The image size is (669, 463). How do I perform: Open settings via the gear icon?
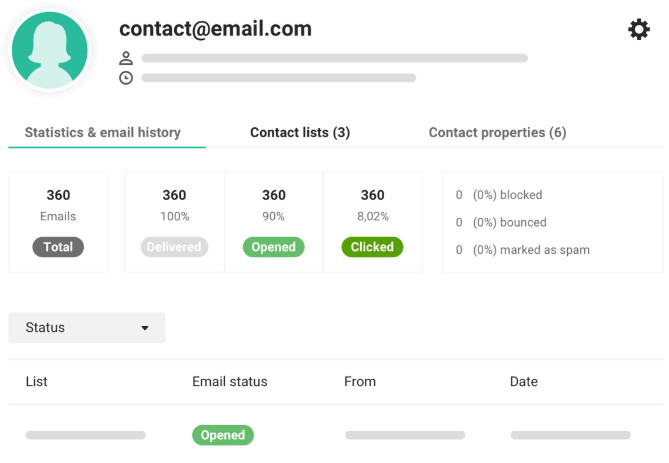click(x=639, y=29)
